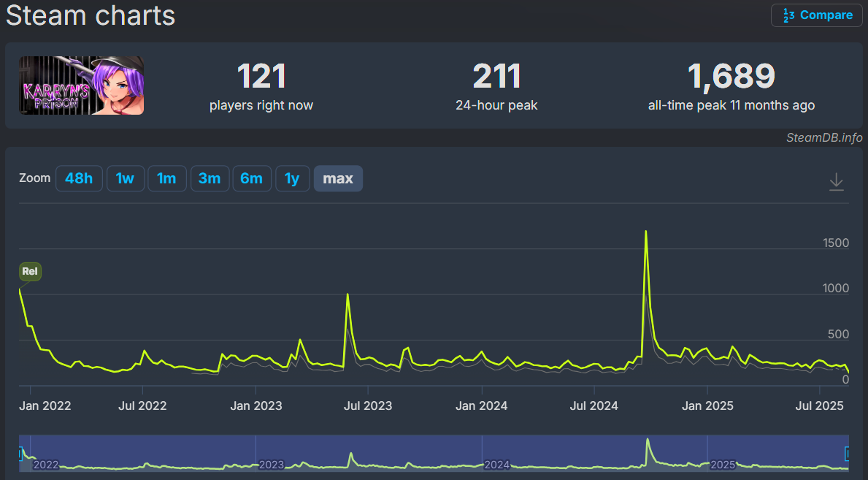The height and width of the screenshot is (480, 868).
Task: Click the Jul 2022 axis label
Action: tap(142, 405)
